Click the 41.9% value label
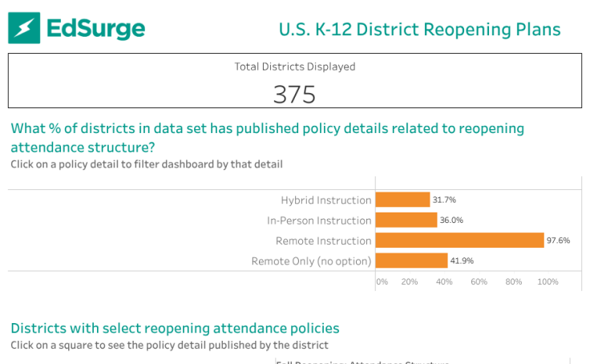This screenshot has height=364, width=590. pos(462,261)
